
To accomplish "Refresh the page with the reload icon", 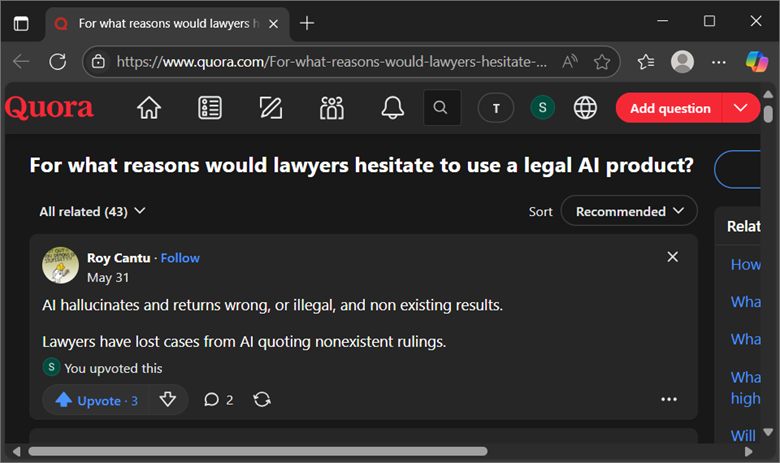I will click(x=58, y=62).
